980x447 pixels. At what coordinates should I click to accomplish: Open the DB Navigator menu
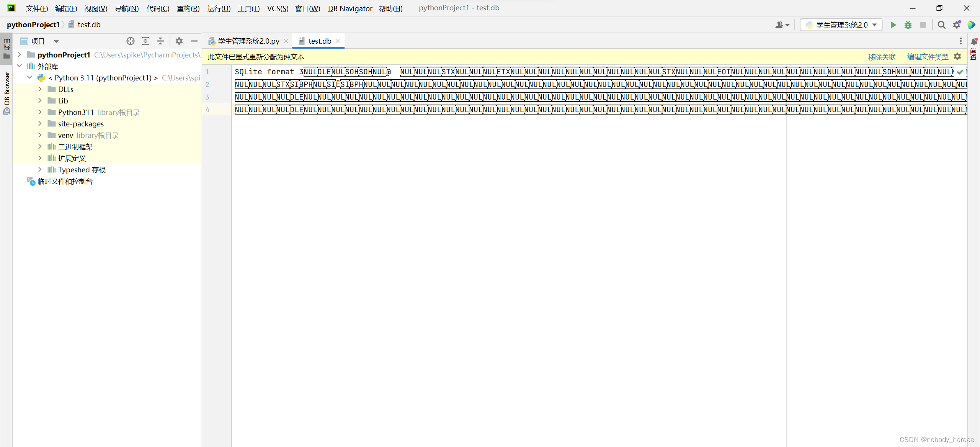tap(350, 8)
